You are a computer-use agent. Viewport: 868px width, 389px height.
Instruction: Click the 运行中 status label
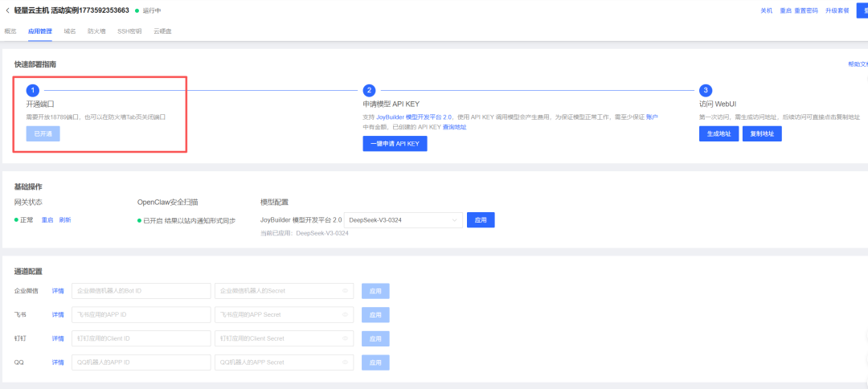[152, 10]
